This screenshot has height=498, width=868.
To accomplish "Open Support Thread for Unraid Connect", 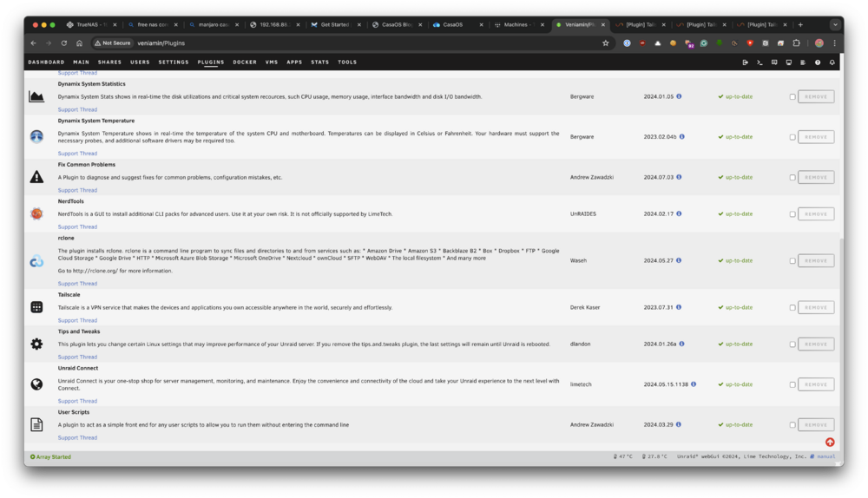I will (77, 401).
